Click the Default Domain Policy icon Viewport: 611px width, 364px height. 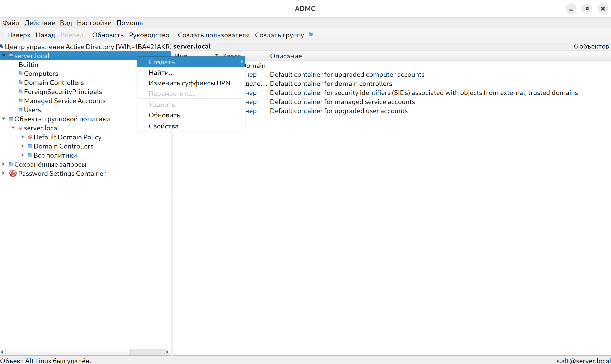click(x=30, y=137)
